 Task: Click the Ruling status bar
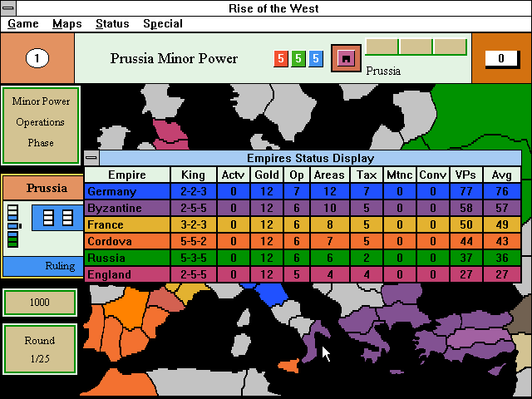43,266
